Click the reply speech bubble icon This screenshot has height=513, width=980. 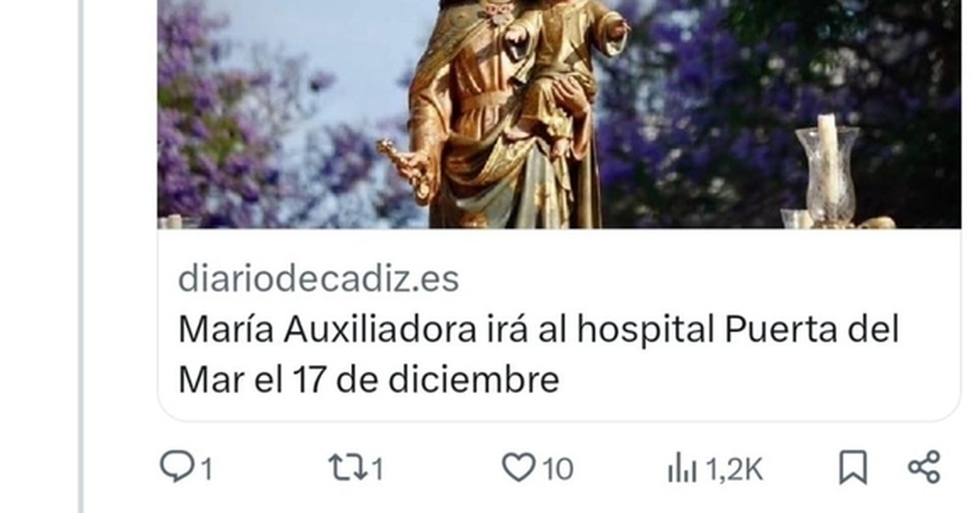coord(177,466)
